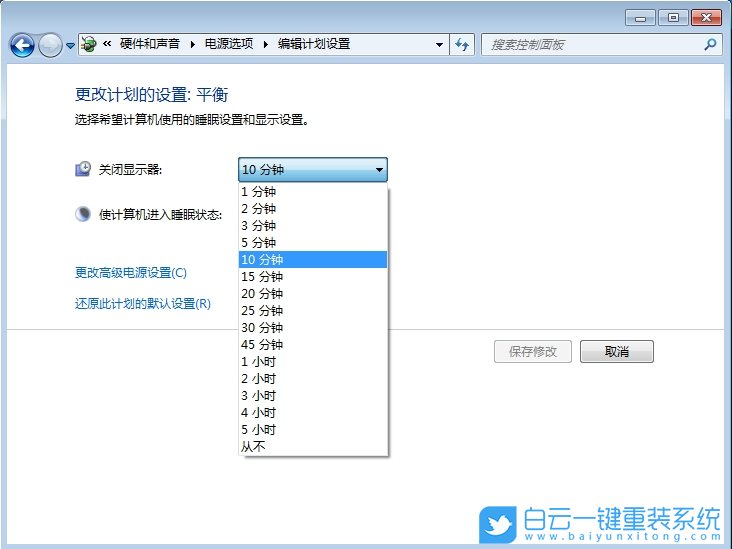Click the 取消 button

(x=617, y=352)
